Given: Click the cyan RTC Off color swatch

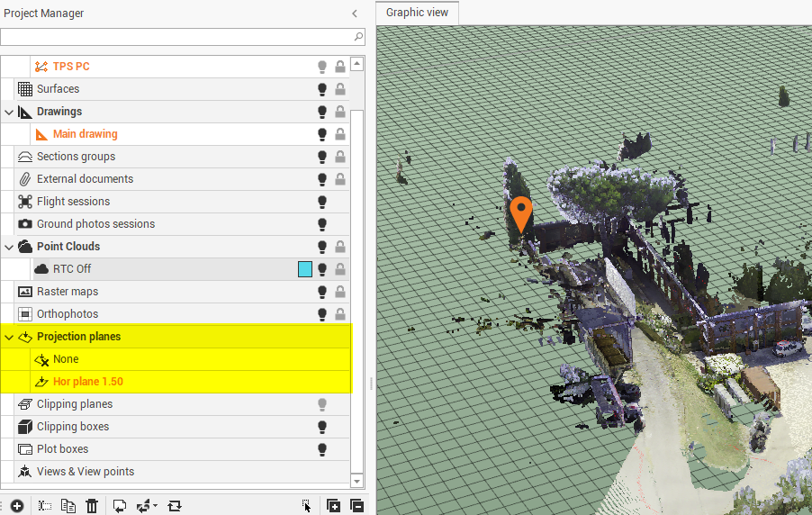Looking at the screenshot, I should 305,269.
